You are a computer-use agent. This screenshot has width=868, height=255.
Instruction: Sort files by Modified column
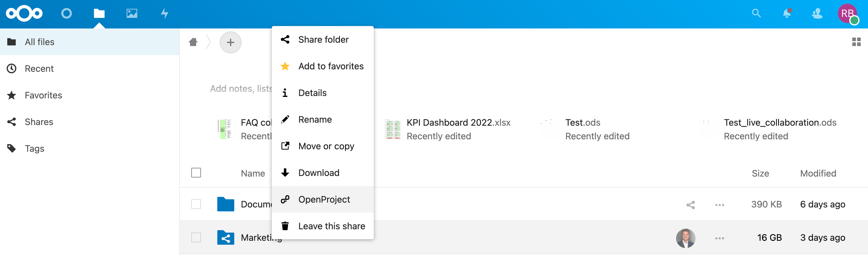coord(818,173)
